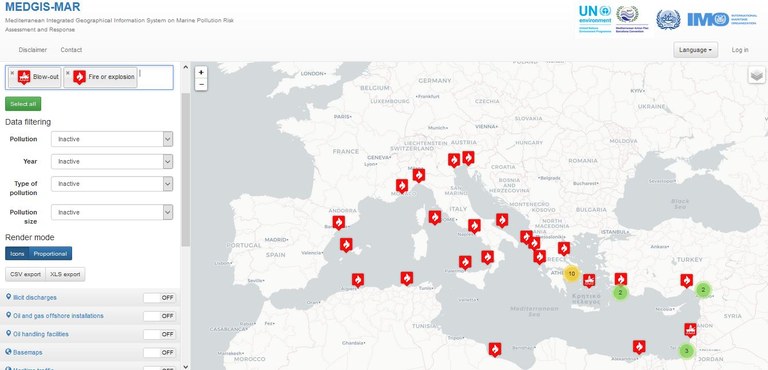Enable Oil and gas offshore installations layer
This screenshot has height=370, width=768.
click(160, 316)
